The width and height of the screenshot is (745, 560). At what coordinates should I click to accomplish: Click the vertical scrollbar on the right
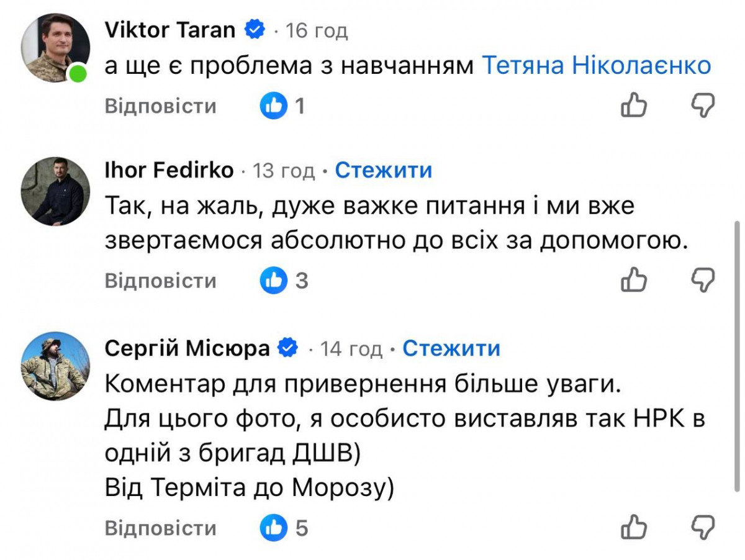tap(737, 354)
